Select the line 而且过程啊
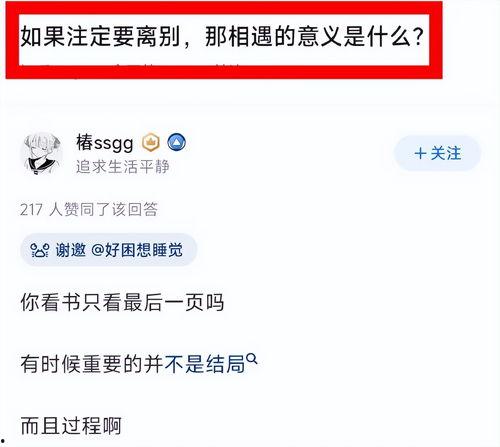Image resolution: width=500 pixels, height=447 pixels. point(71,426)
